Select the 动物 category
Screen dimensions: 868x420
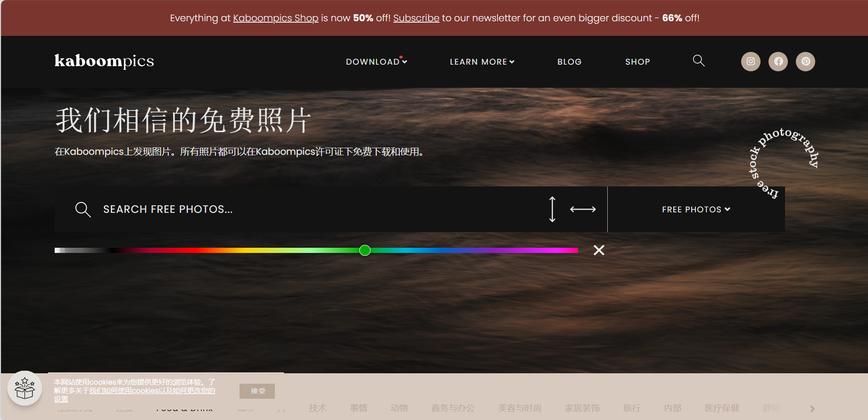(399, 408)
